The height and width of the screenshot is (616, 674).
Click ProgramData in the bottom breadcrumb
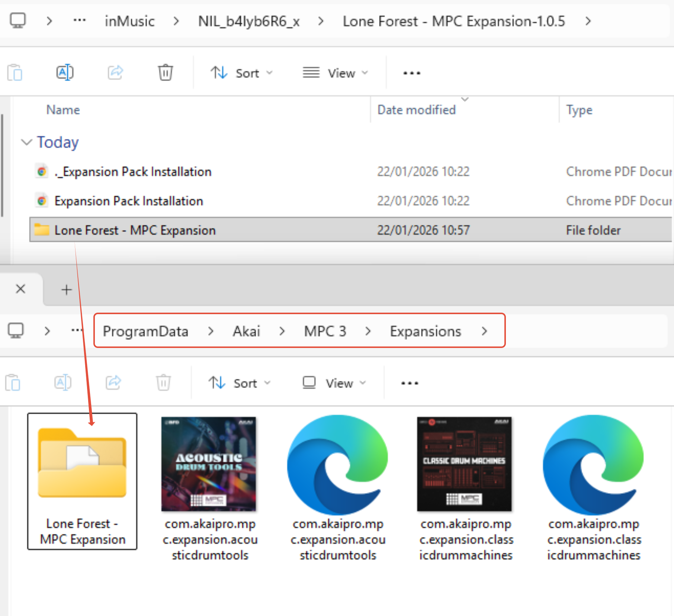(145, 331)
